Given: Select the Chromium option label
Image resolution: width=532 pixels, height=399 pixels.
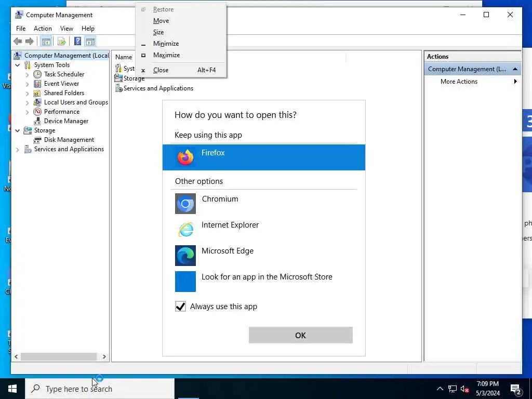Looking at the screenshot, I should click(x=220, y=199).
